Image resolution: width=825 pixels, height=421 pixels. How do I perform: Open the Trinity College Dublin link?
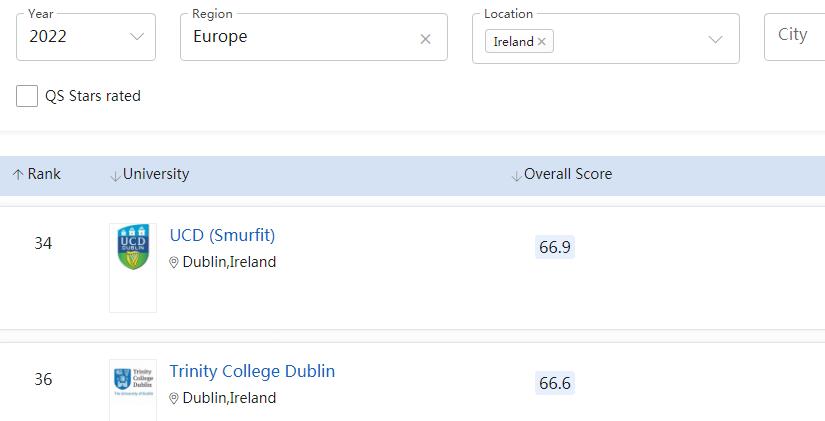(252, 371)
